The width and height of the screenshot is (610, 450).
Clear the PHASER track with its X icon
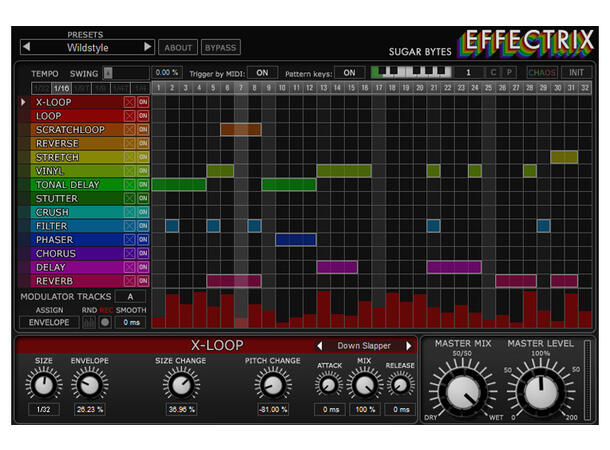click(129, 240)
